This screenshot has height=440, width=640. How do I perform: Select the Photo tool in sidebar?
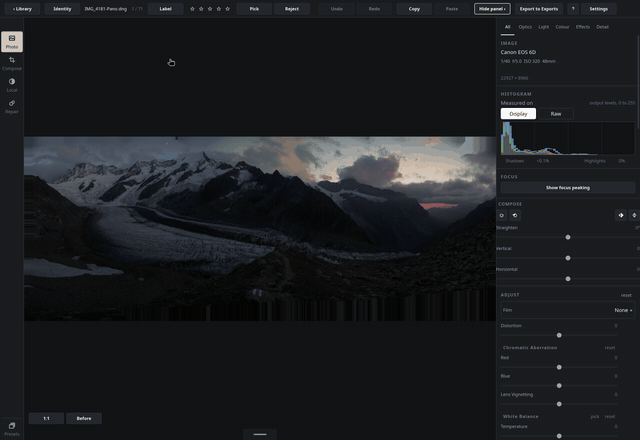pos(12,42)
